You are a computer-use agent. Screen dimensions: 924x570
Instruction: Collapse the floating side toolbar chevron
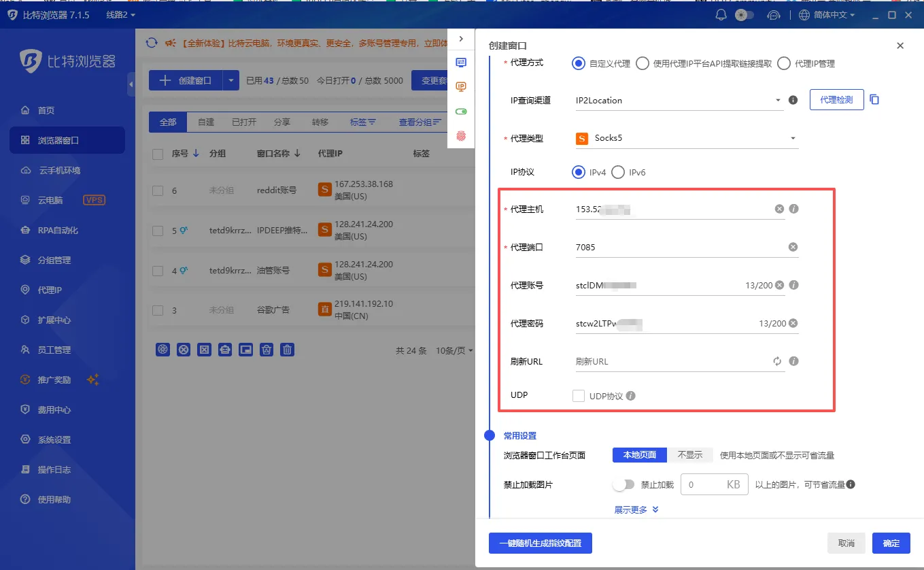(461, 39)
